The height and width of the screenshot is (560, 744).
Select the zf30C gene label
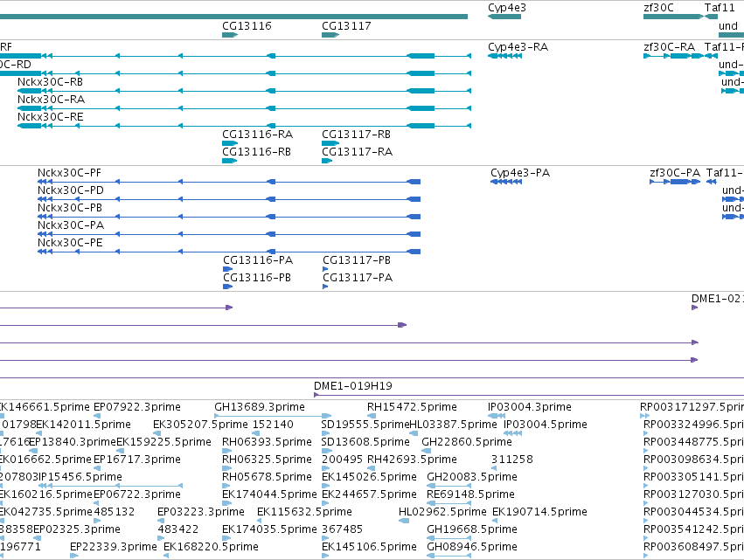click(x=658, y=8)
